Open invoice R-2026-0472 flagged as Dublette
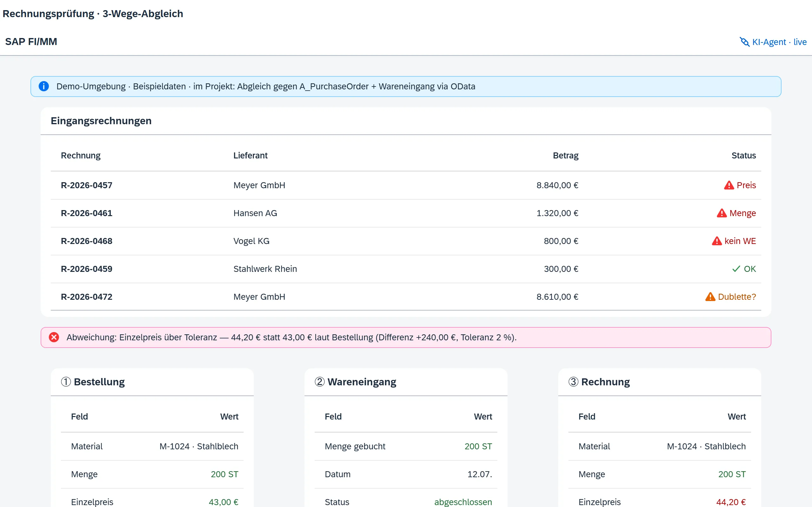Viewport: 812px width, 507px height. (406, 297)
